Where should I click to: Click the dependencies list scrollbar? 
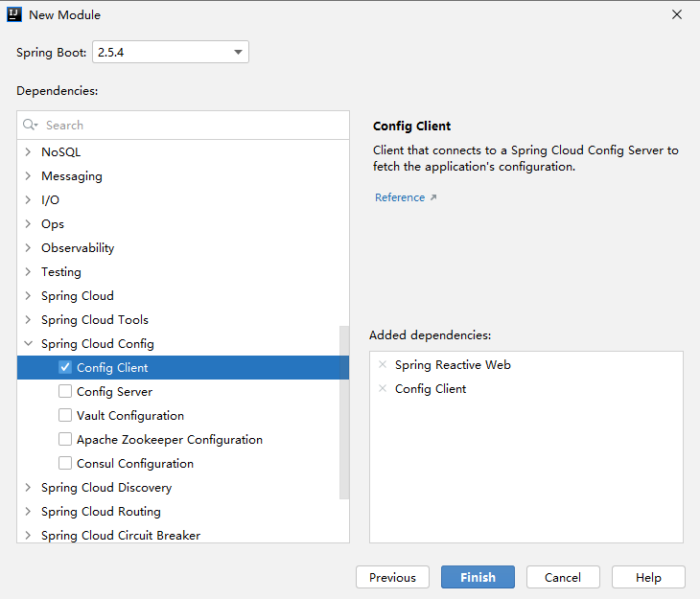[343, 412]
